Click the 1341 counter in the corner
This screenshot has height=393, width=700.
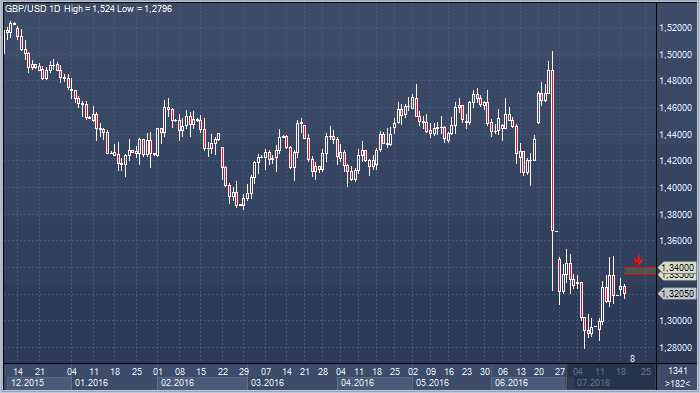click(x=678, y=371)
